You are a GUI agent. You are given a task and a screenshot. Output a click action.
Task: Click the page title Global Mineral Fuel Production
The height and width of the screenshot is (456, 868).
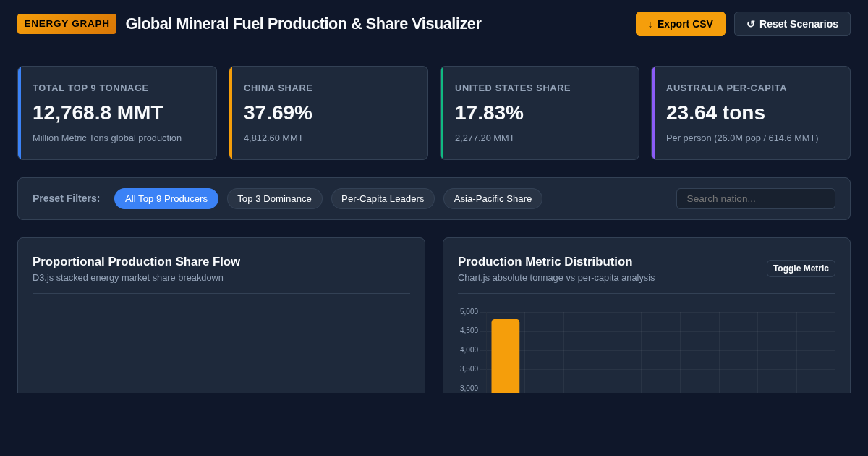(x=303, y=24)
